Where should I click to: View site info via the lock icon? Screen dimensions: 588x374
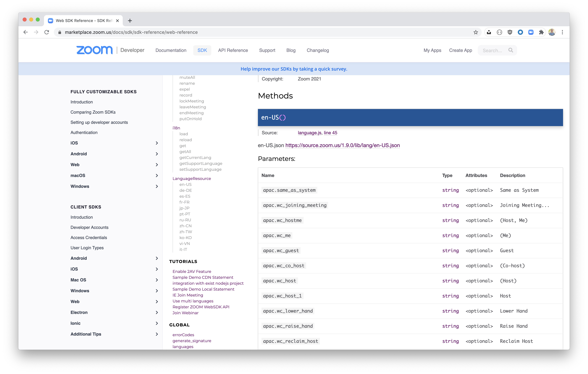tap(60, 32)
